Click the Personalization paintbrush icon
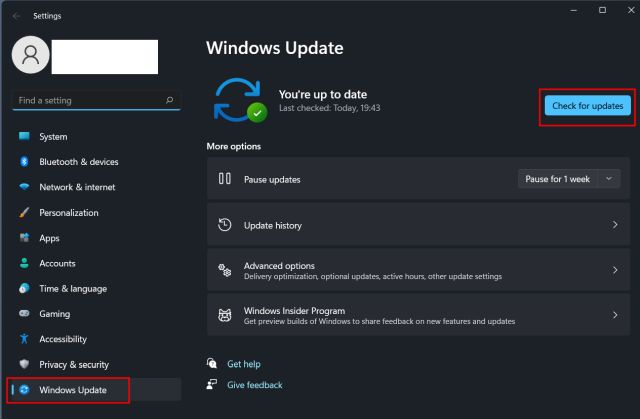 (24, 213)
